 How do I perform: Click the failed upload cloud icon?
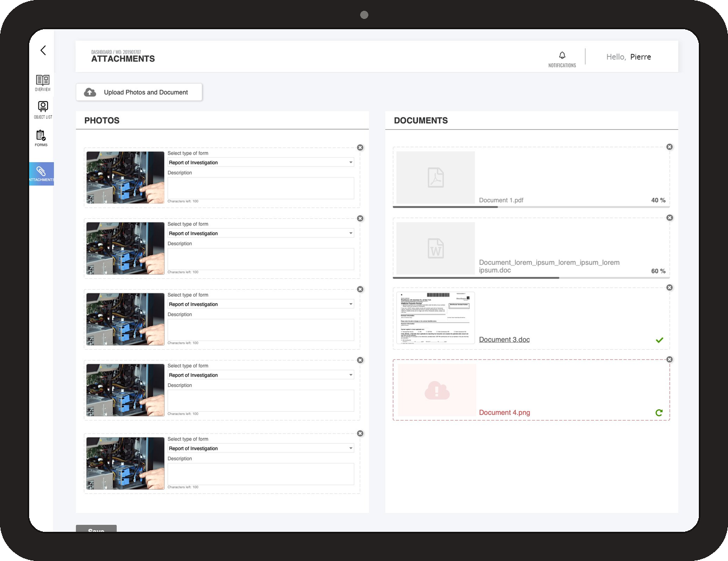point(437,390)
